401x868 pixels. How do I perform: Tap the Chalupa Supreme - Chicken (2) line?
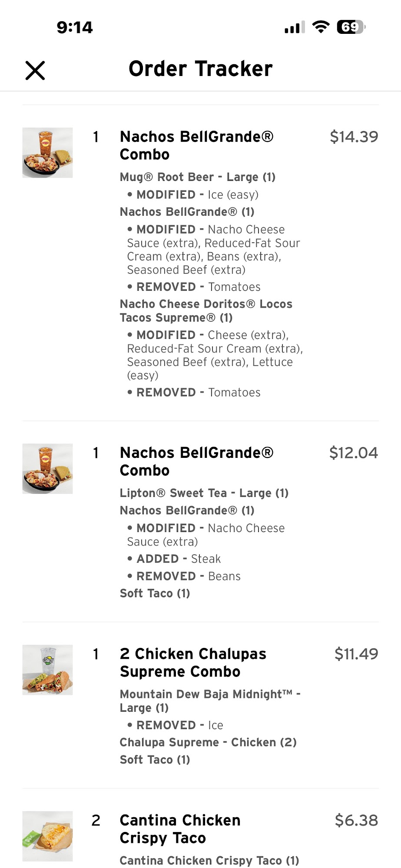click(208, 742)
